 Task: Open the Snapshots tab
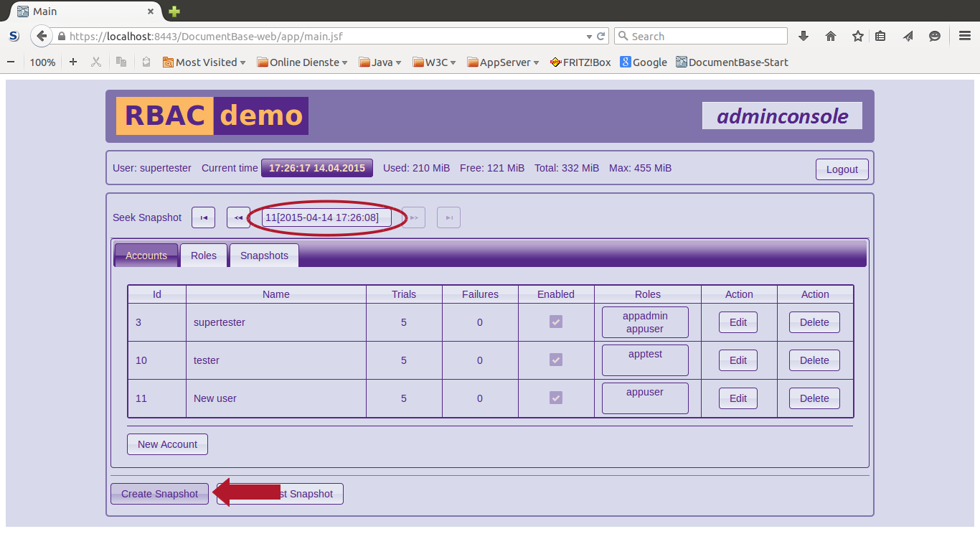pyautogui.click(x=264, y=256)
